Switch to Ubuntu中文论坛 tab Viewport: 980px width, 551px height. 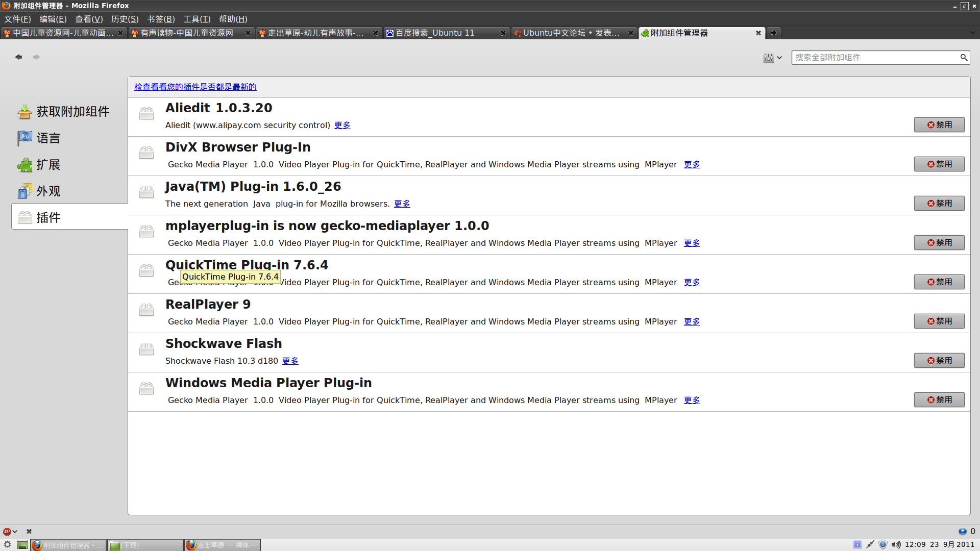(x=574, y=33)
